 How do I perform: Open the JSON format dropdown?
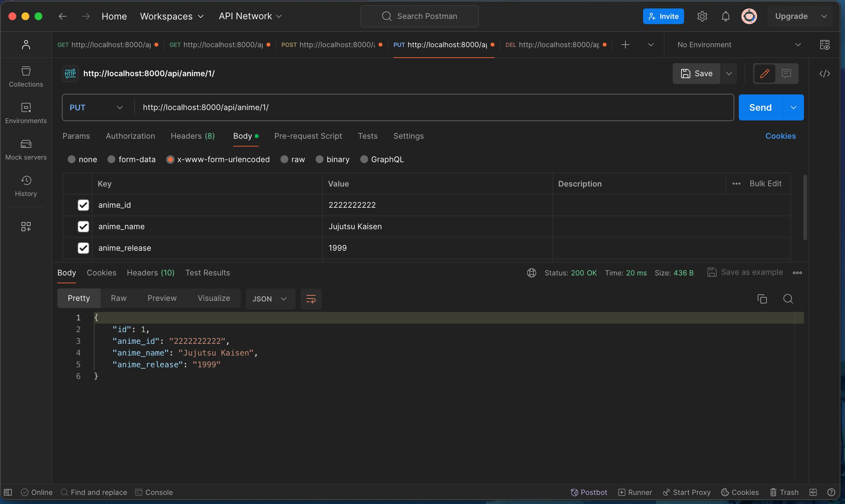click(x=269, y=299)
